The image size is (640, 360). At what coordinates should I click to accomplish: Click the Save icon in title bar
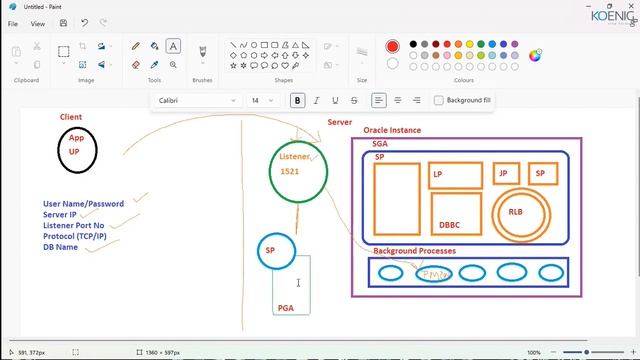63,23
